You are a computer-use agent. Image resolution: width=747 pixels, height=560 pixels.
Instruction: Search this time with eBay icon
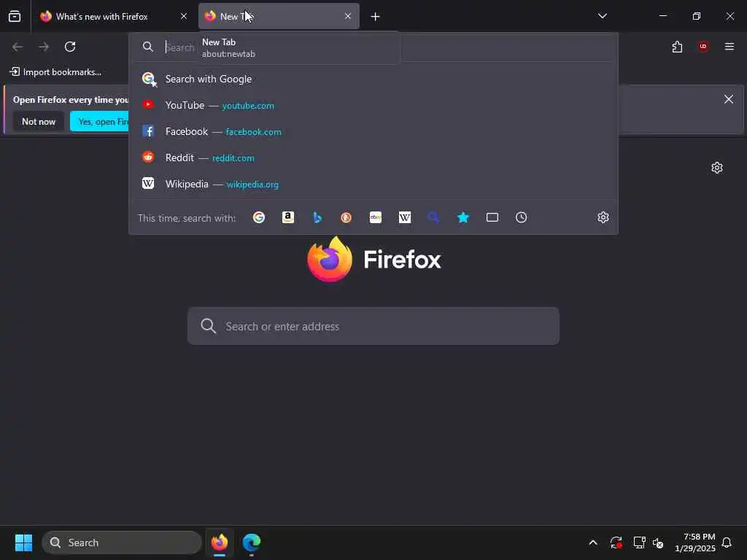(376, 217)
